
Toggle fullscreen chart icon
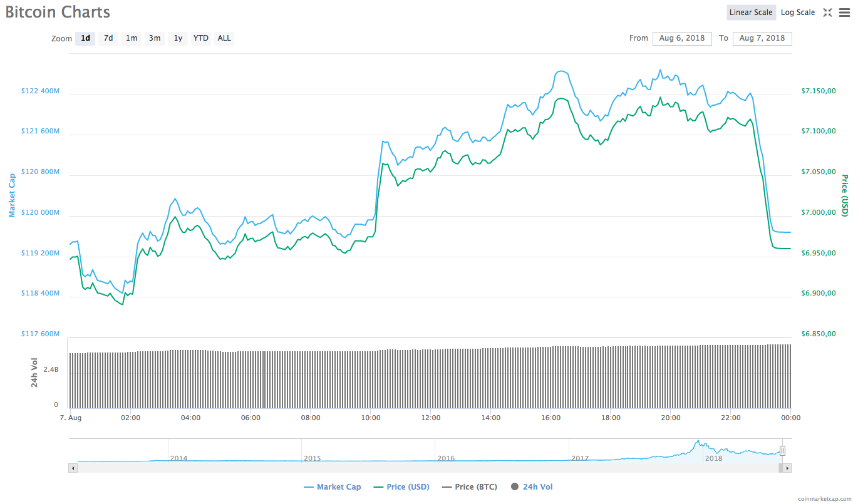(x=827, y=13)
